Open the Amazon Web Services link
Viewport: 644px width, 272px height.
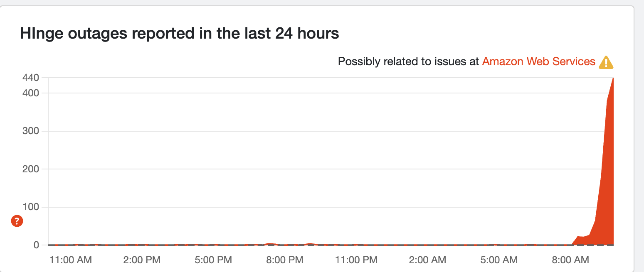[538, 61]
